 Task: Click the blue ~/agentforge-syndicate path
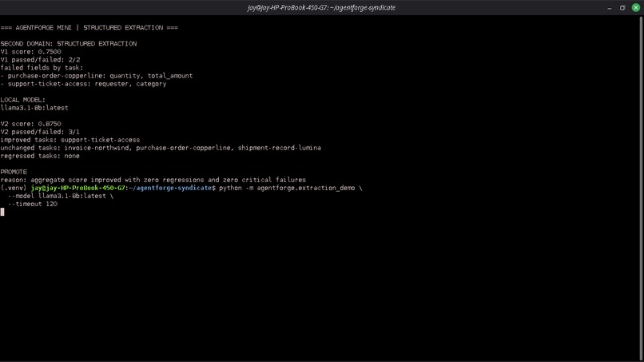170,188
